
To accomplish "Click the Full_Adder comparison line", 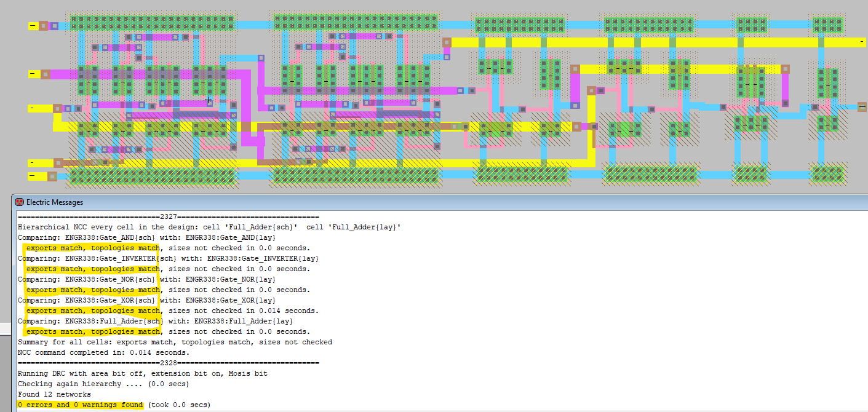I will click(x=155, y=321).
